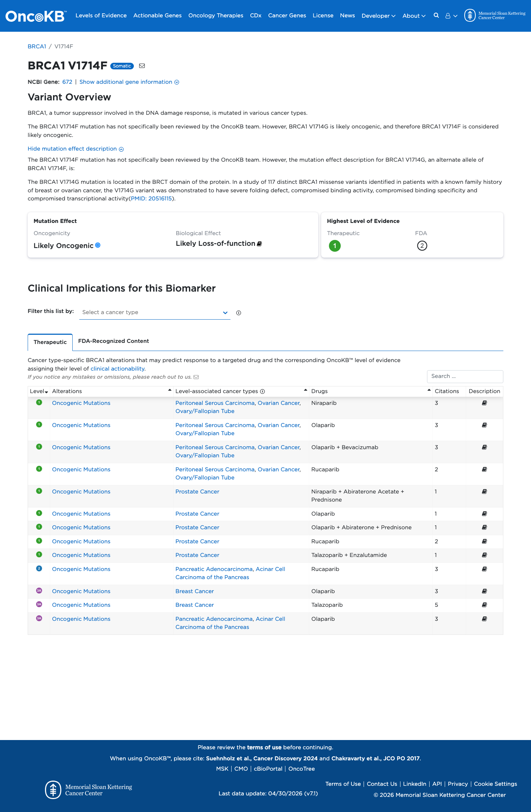531x812 pixels.
Task: Open OncoTree footer link
Action: (x=302, y=769)
